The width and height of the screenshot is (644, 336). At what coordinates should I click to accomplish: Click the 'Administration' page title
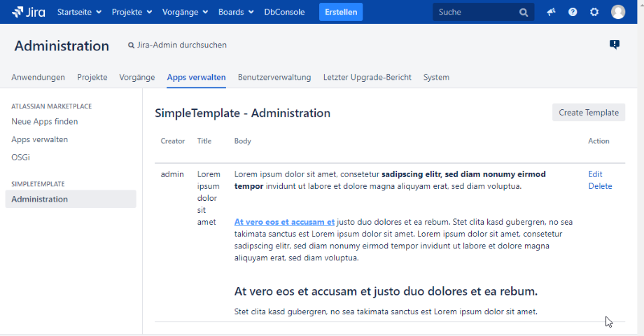pos(62,45)
